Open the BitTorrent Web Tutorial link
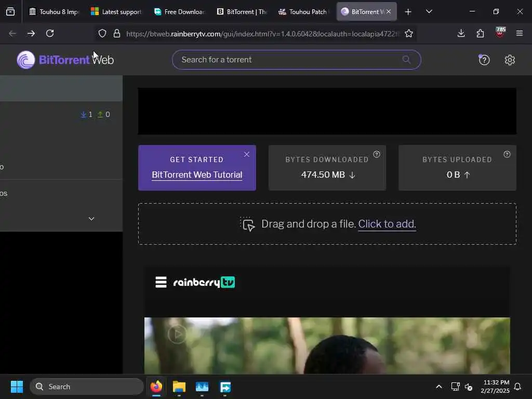Image resolution: width=532 pixels, height=399 pixels. pos(197,175)
